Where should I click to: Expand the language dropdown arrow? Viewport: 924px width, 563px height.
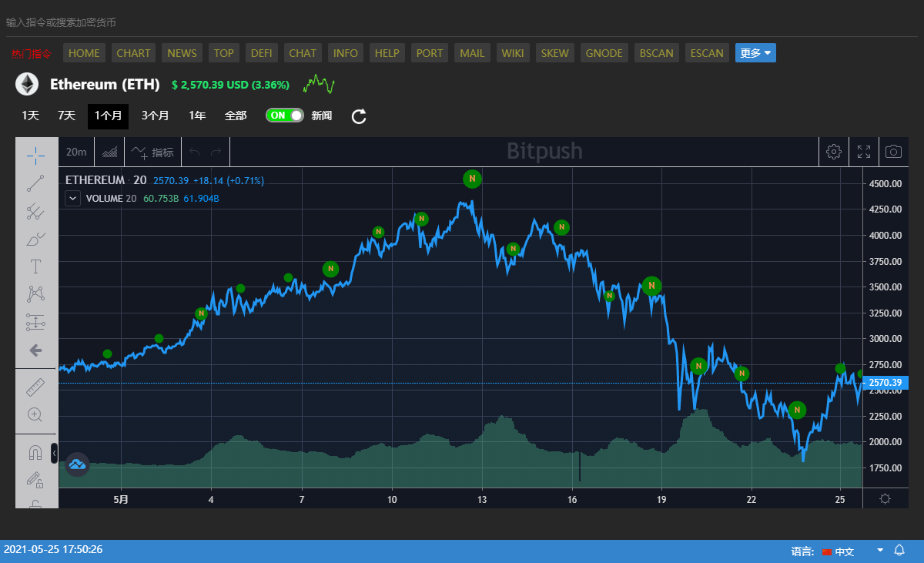point(880,551)
